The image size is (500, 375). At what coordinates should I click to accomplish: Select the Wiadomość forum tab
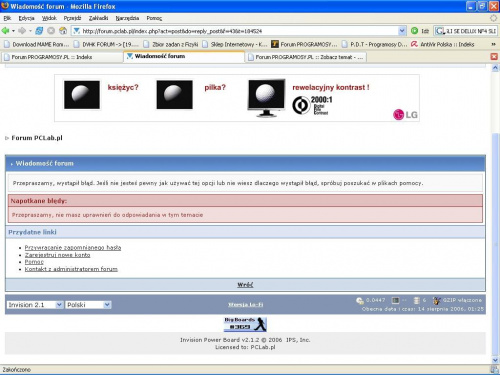click(x=184, y=57)
